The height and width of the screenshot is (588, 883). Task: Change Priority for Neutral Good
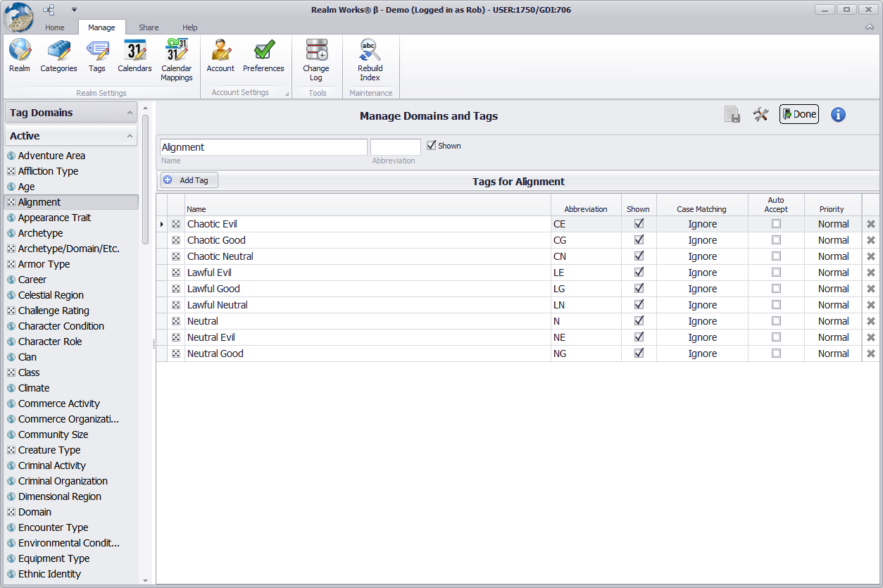[x=833, y=354]
